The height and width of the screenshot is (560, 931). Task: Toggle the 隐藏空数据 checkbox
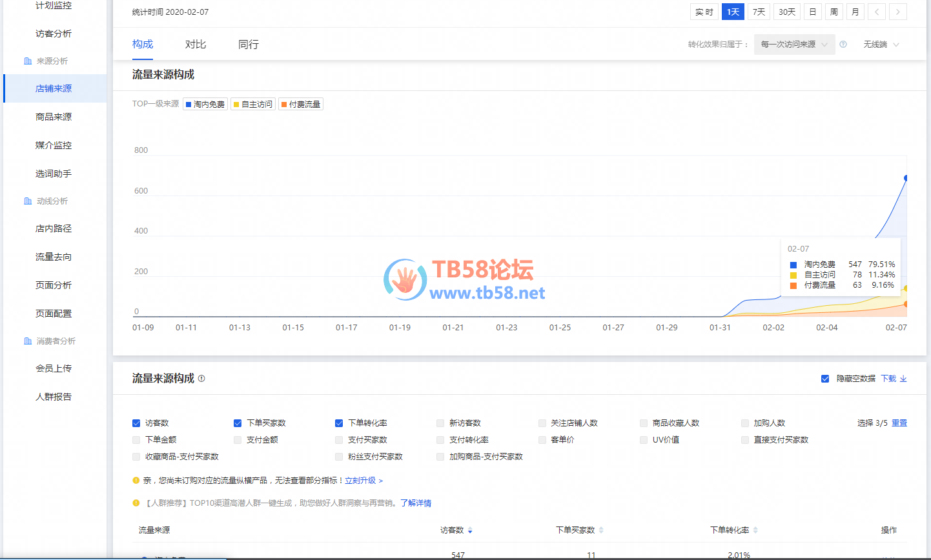(825, 379)
